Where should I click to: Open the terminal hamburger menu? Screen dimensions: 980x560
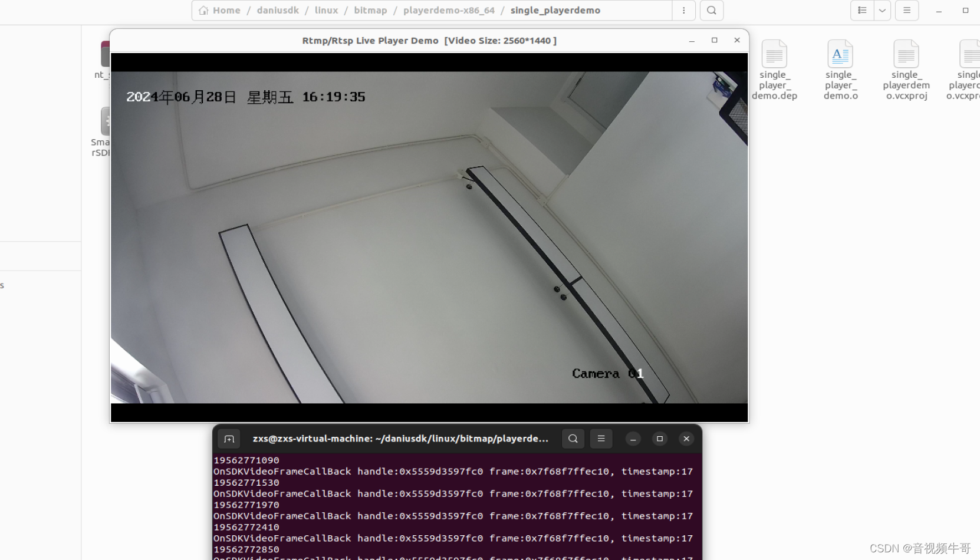[x=601, y=439]
